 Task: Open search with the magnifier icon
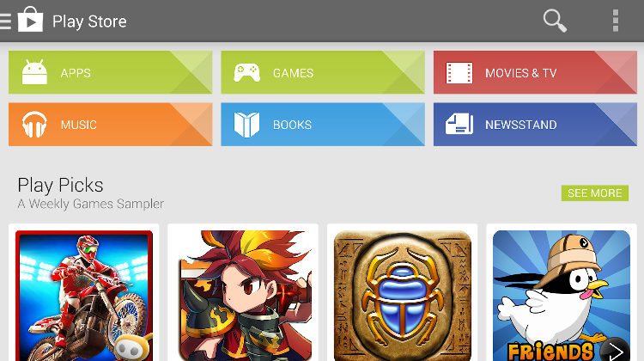coord(555,21)
